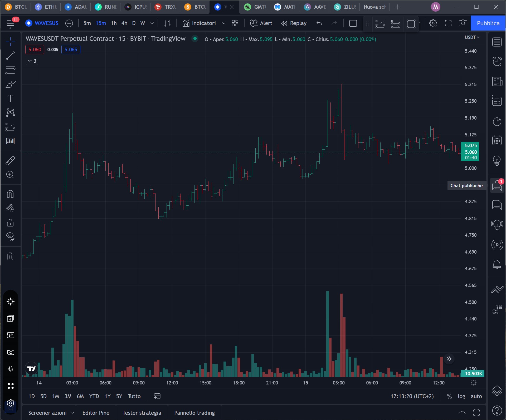
Task: Switch to the GMT browser tab
Action: tap(255, 7)
